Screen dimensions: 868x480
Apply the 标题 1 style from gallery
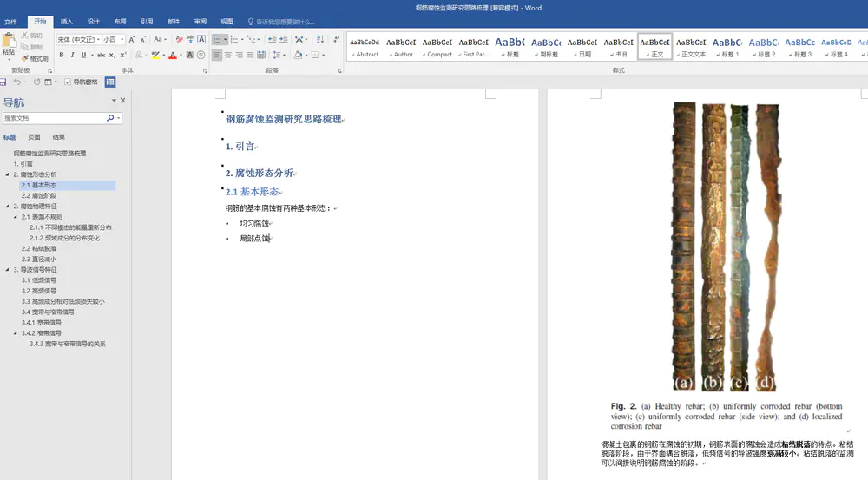(x=727, y=47)
